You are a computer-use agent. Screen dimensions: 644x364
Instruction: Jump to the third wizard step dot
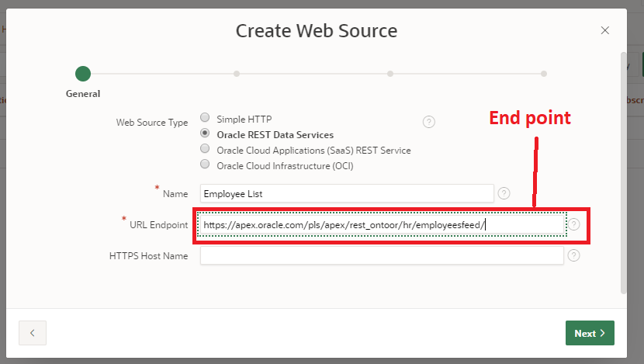click(x=390, y=74)
